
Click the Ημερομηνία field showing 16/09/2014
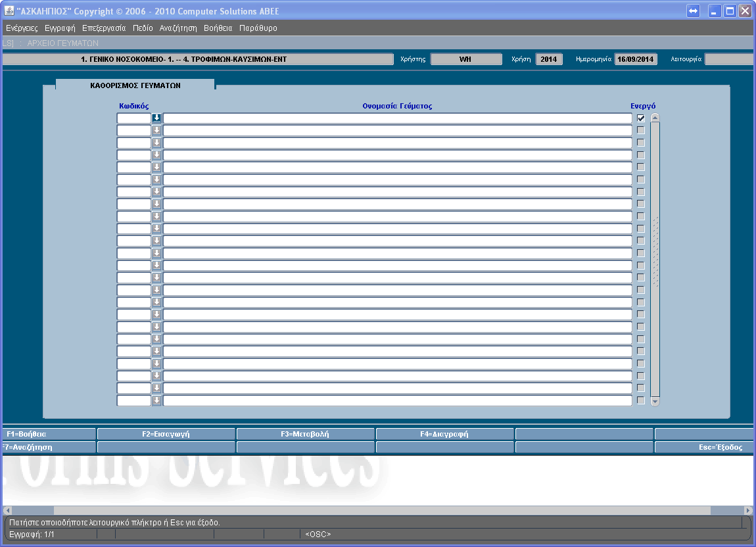click(636, 59)
